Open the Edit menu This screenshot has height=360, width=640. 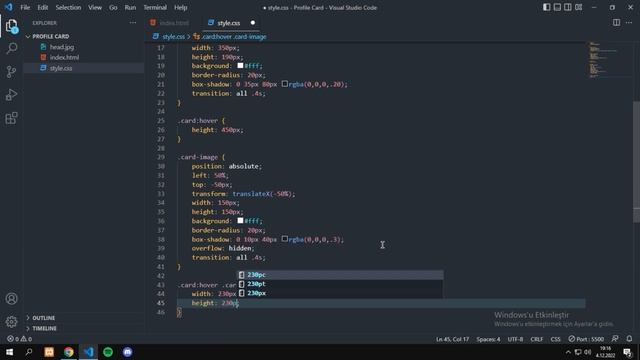pos(42,7)
